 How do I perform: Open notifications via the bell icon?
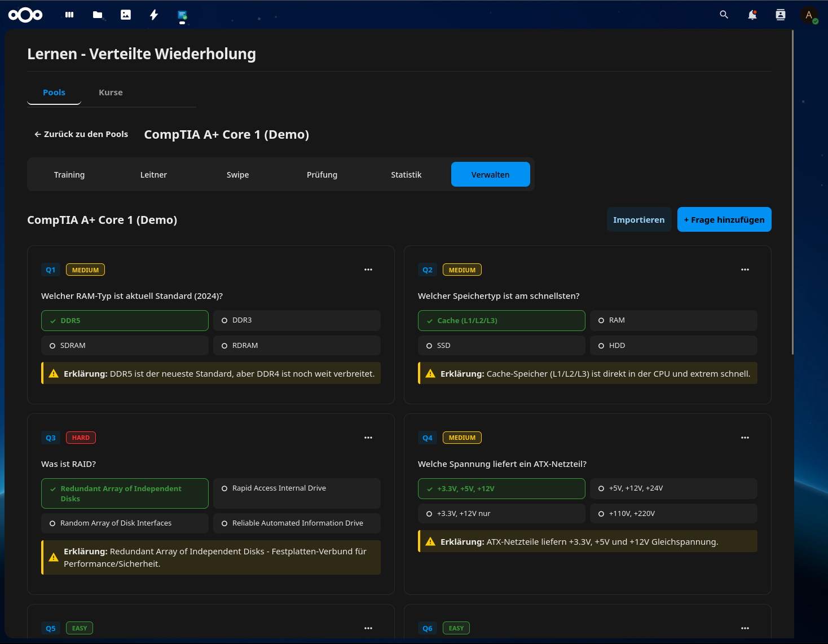click(x=752, y=15)
